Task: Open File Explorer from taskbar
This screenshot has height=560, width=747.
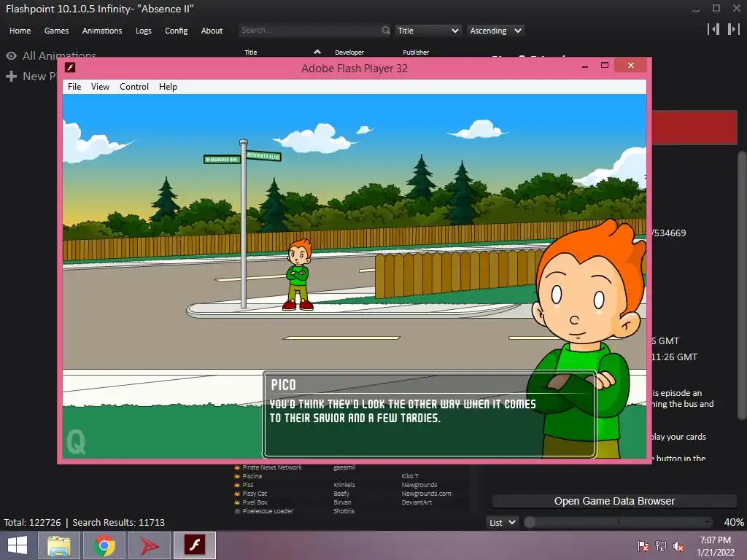Action: click(x=58, y=545)
